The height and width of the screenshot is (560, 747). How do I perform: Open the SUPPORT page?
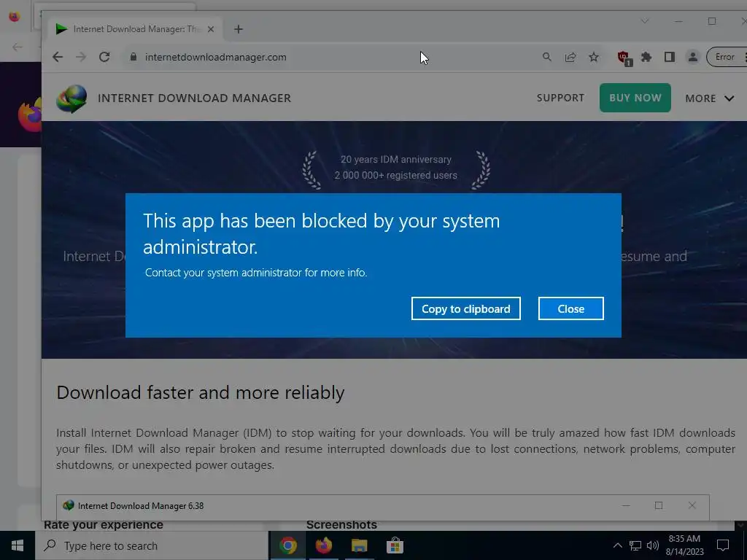(x=560, y=98)
